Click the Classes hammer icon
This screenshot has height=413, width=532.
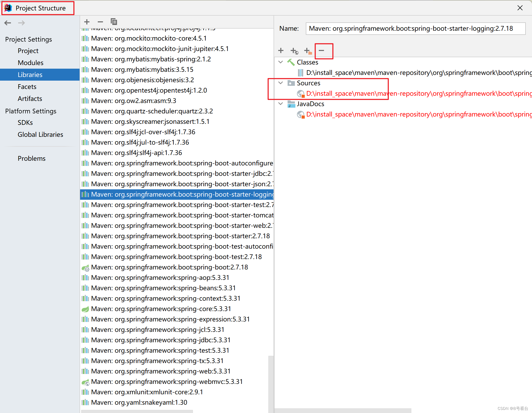tap(291, 62)
